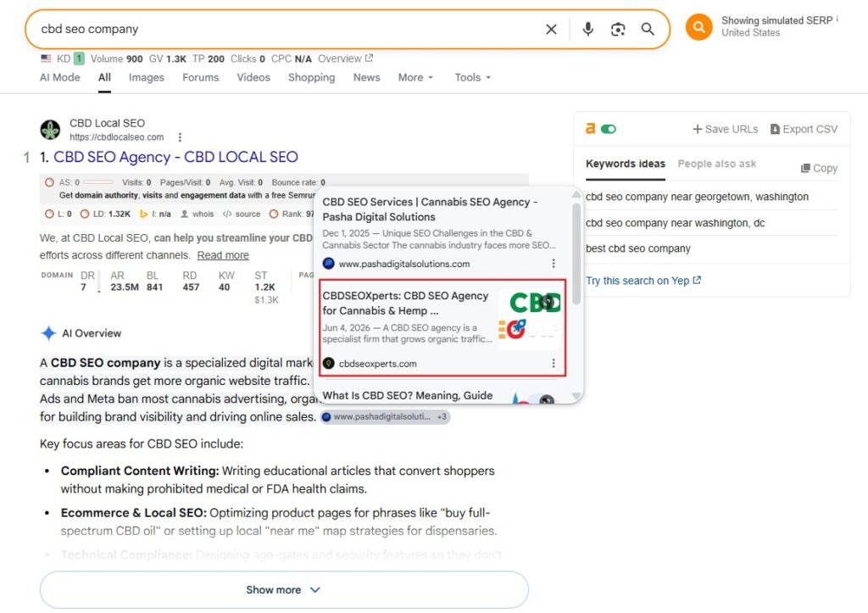Click the whois icon link

pos(197,214)
